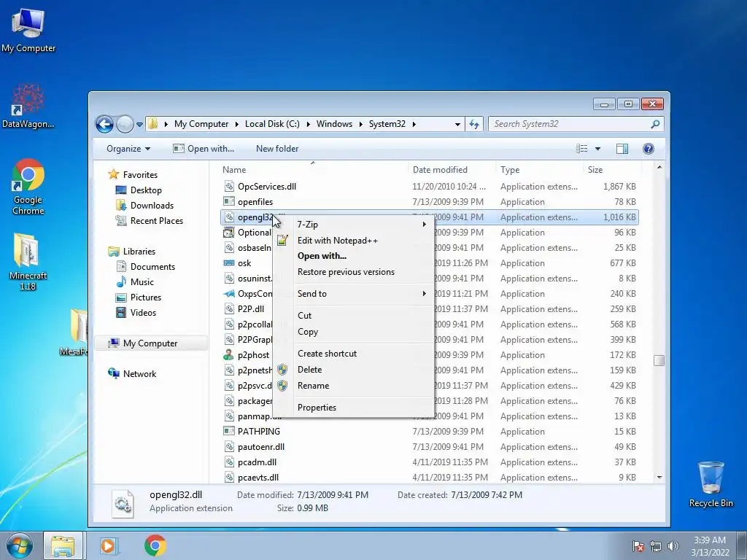Expand the 7-Zip submenu

tap(424, 225)
